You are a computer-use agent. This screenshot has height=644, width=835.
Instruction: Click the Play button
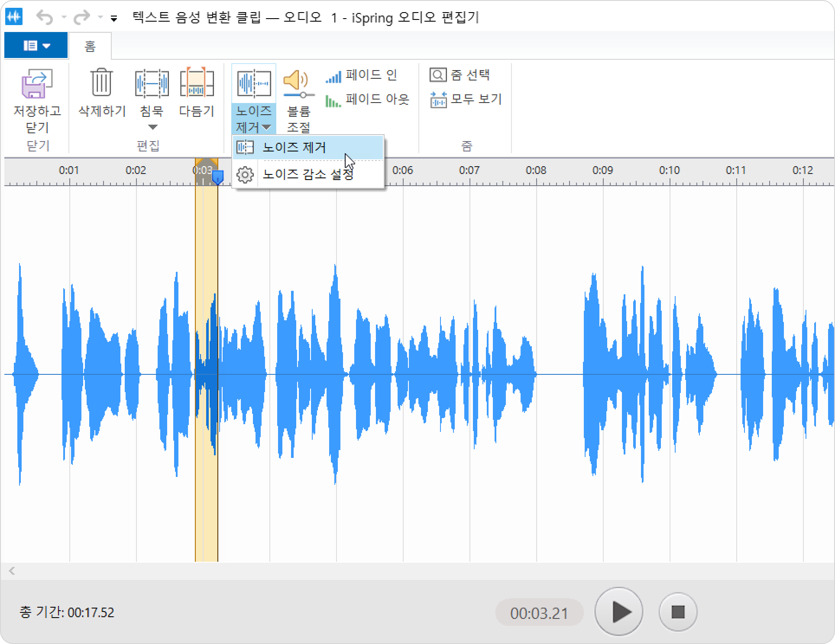[619, 612]
